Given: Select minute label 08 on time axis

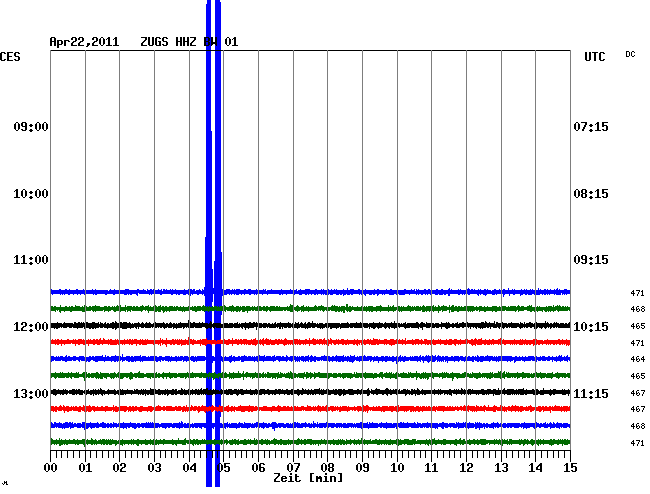Looking at the screenshot, I should coord(327,468).
